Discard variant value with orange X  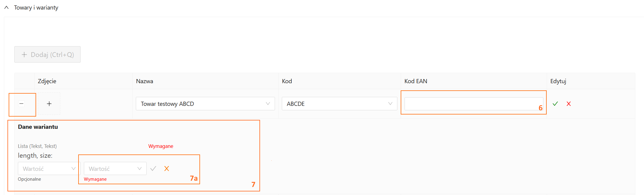tap(167, 169)
